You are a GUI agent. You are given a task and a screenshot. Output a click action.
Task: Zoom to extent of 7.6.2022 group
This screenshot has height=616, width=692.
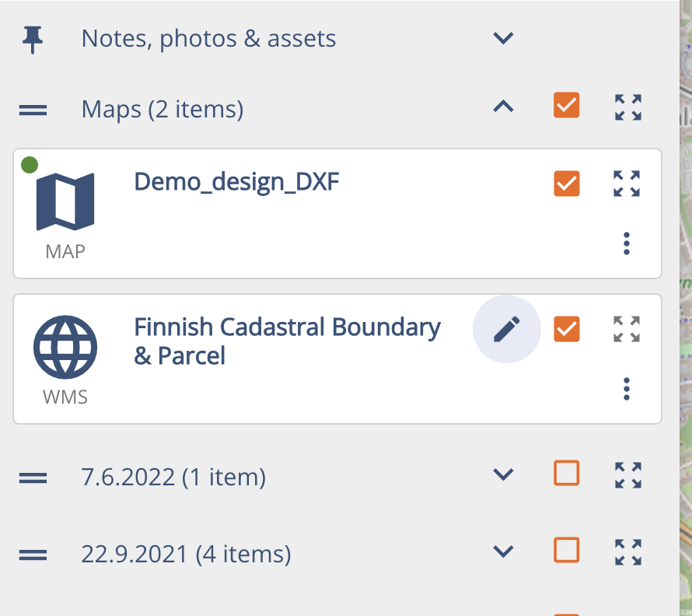(x=628, y=475)
